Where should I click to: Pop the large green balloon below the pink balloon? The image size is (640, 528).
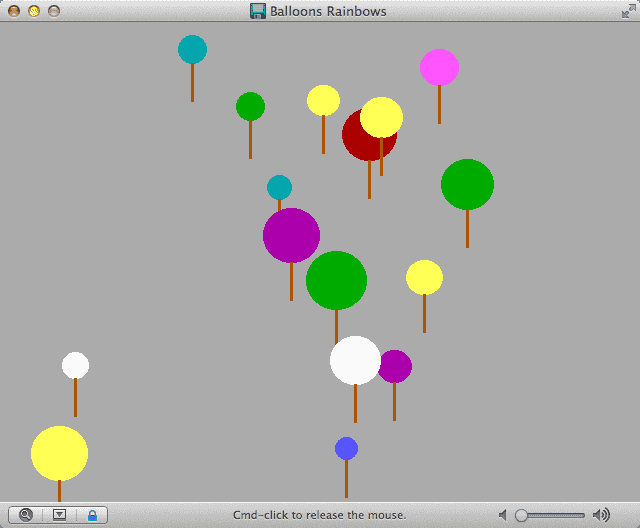467,184
